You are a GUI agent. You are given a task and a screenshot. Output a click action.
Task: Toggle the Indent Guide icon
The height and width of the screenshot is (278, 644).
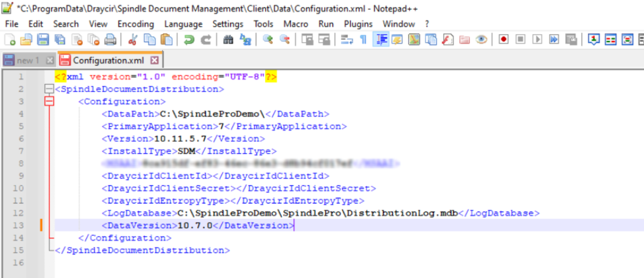(381, 39)
